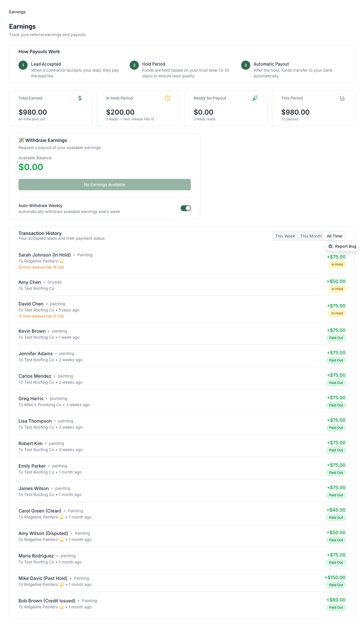This screenshot has height=628, width=364.
Task: Click step 1 circle for Lead Accepted
Action: (23, 65)
